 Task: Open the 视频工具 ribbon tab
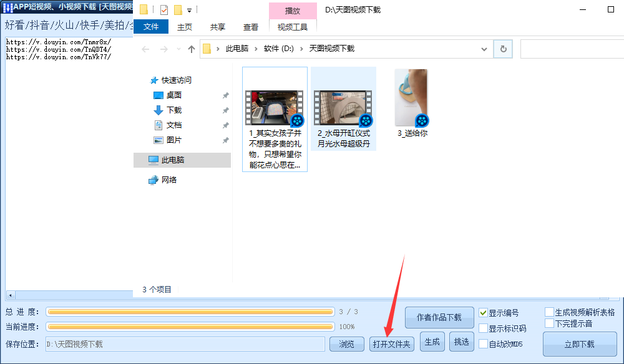click(293, 27)
